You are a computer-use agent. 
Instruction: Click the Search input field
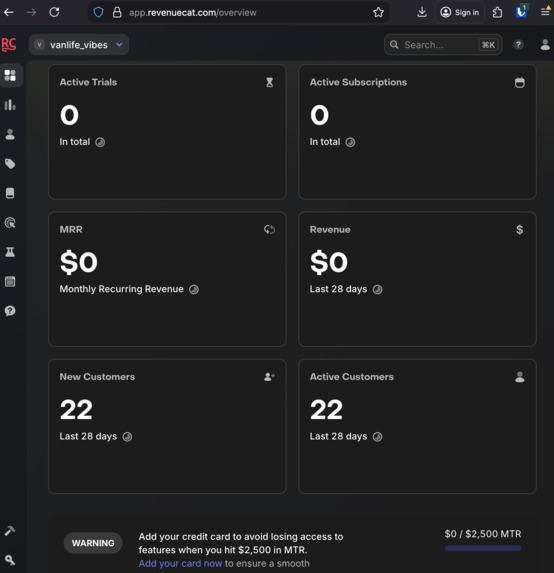click(443, 45)
